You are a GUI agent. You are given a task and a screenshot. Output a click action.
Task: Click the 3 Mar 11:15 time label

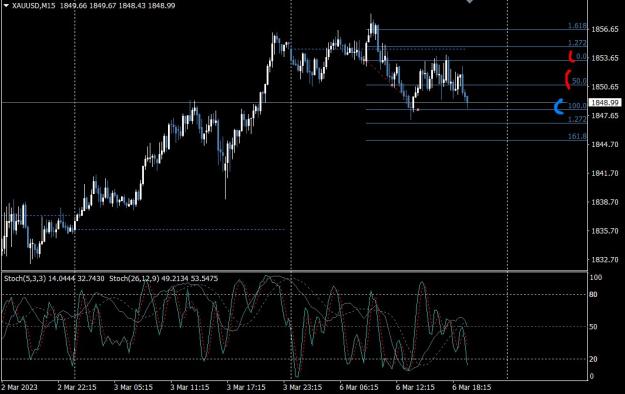[x=190, y=387]
